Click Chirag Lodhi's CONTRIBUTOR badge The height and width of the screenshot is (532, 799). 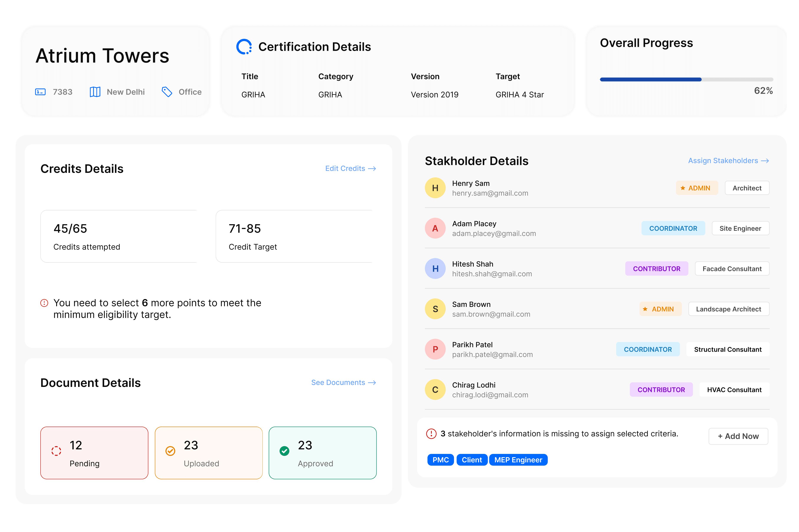[x=661, y=390]
